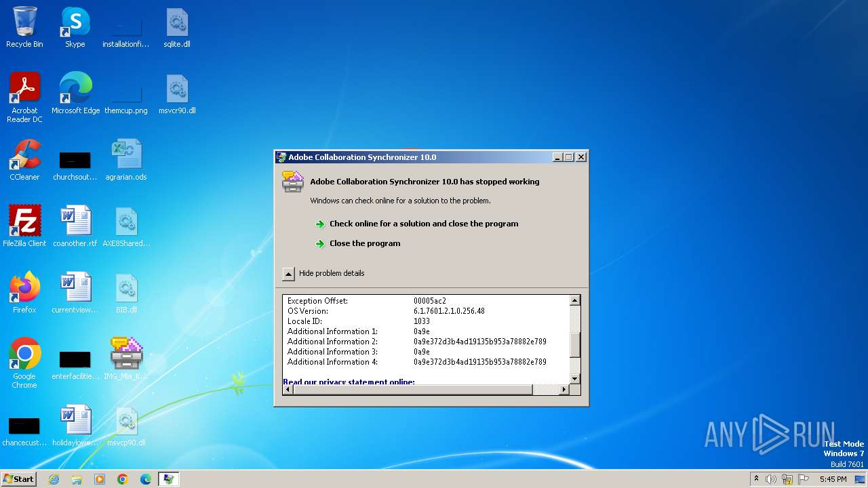Show hidden system tray icons
This screenshot has height=488, width=868.
click(756, 479)
